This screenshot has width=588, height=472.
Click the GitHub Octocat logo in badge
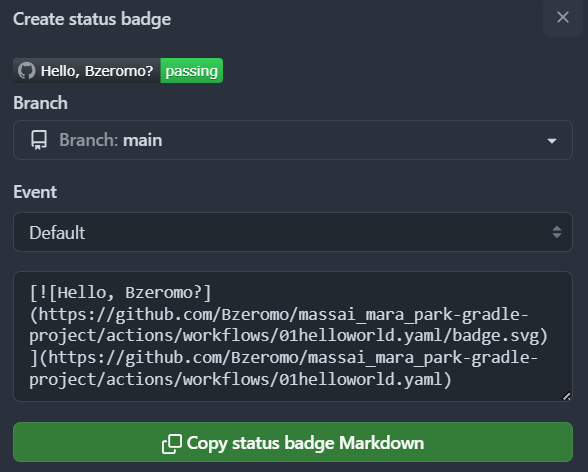coord(27,71)
